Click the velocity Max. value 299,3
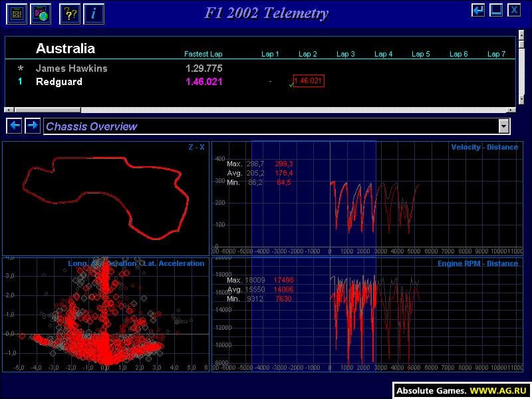The width and height of the screenshot is (532, 399). point(284,164)
